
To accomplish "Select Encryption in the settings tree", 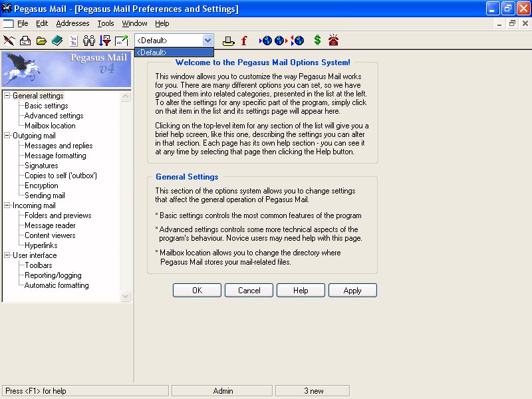I will [x=41, y=186].
